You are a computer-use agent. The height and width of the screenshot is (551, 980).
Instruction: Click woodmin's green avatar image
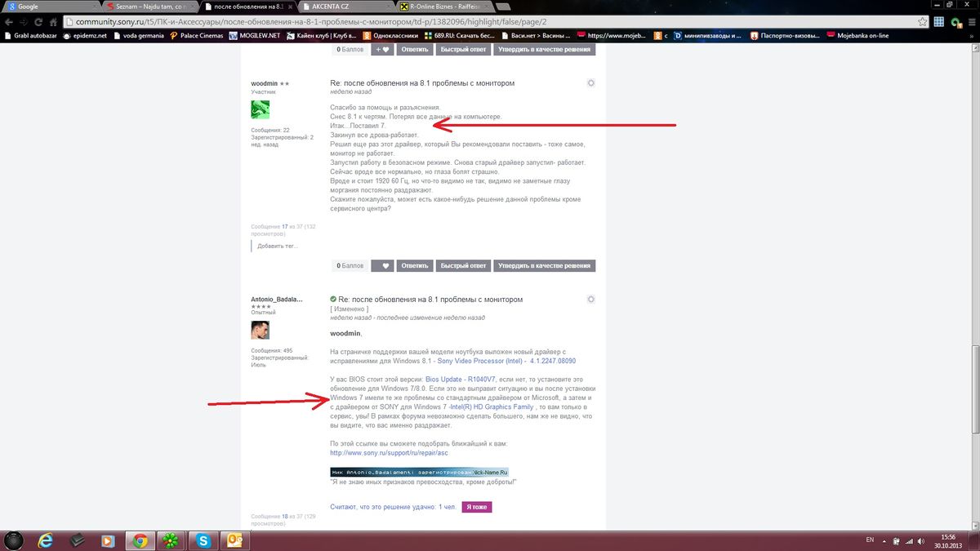pos(260,109)
